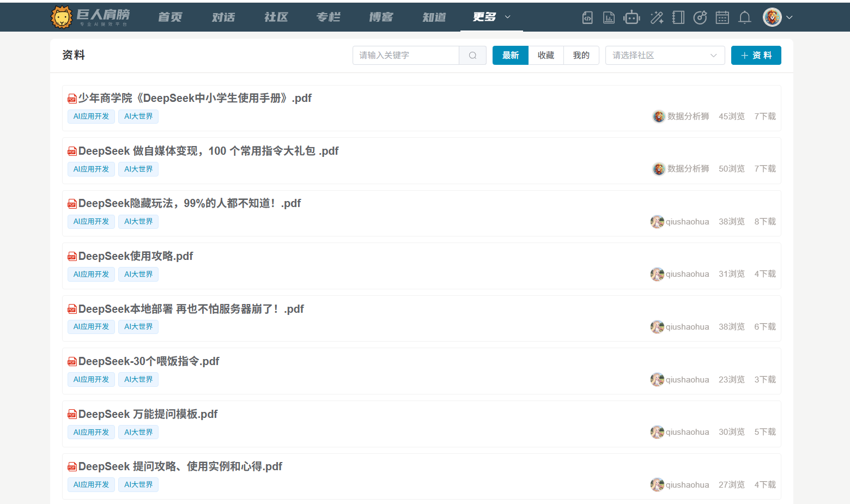Open the 社区 nav item

(276, 17)
